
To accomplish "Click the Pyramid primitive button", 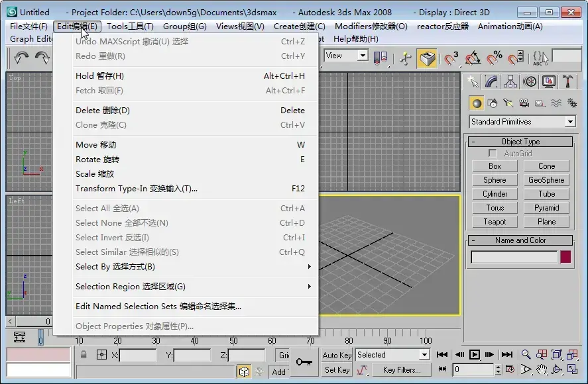I will point(546,208).
